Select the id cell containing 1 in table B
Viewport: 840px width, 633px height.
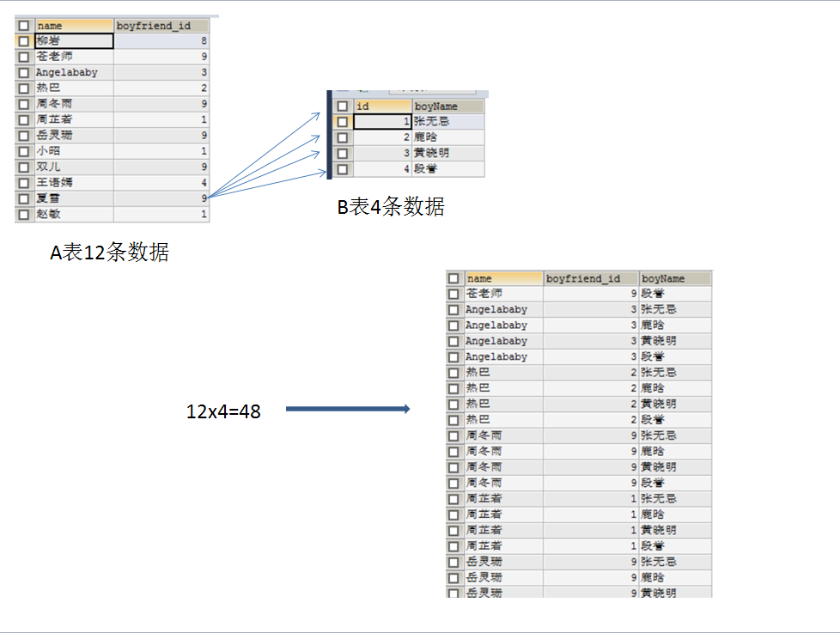[x=382, y=122]
